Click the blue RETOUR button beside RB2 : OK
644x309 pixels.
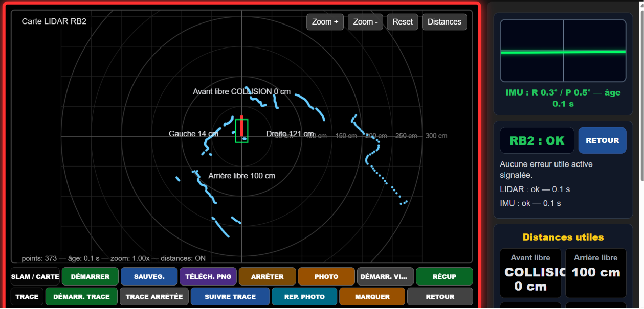tap(603, 140)
